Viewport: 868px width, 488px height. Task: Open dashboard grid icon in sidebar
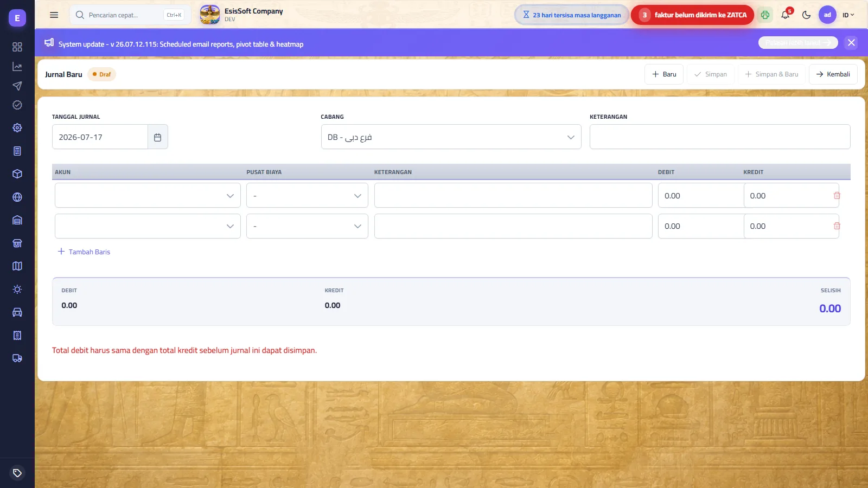(x=17, y=47)
